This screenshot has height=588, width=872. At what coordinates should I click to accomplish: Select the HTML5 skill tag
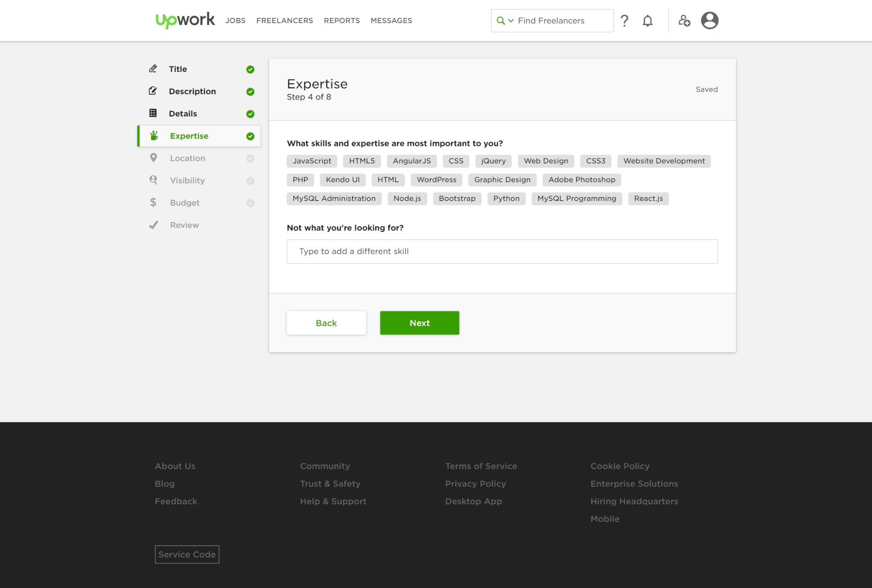coord(362,161)
